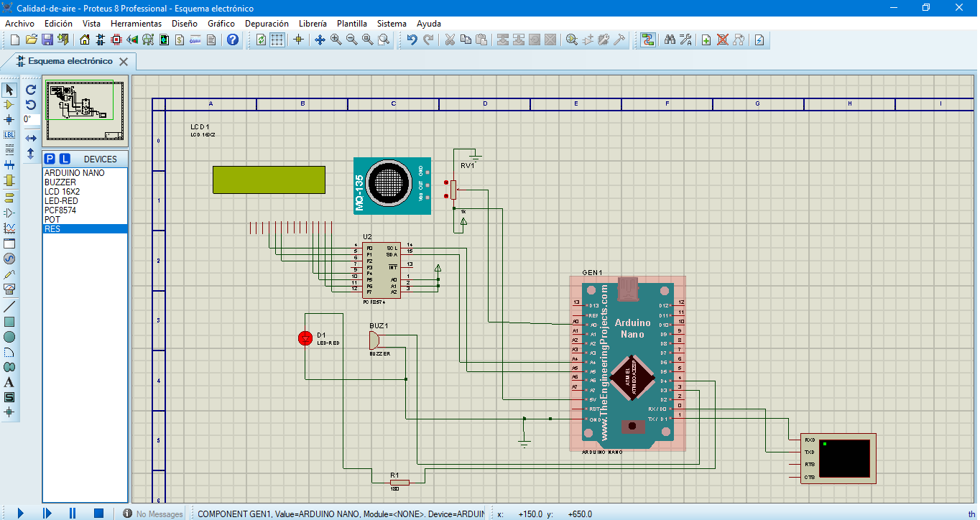Click the Zoom In toolbar icon
This screenshot has width=980, height=520.
pyautogui.click(x=334, y=40)
